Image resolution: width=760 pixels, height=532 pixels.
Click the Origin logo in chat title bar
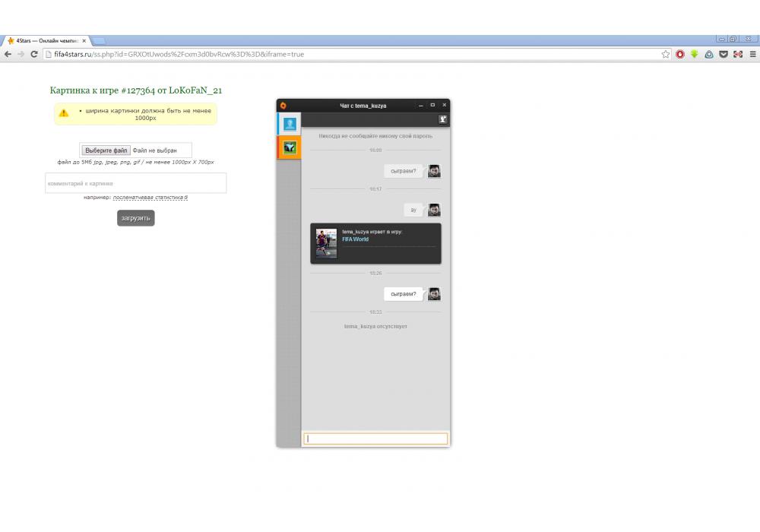coord(283,106)
